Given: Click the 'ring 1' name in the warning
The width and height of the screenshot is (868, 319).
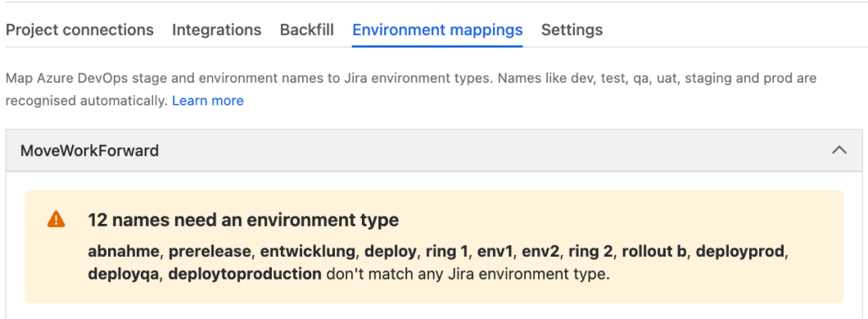Looking at the screenshot, I should click(x=447, y=251).
